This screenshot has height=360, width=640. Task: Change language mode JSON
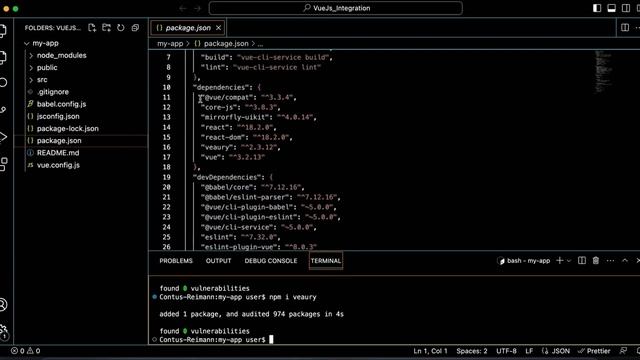click(556, 351)
